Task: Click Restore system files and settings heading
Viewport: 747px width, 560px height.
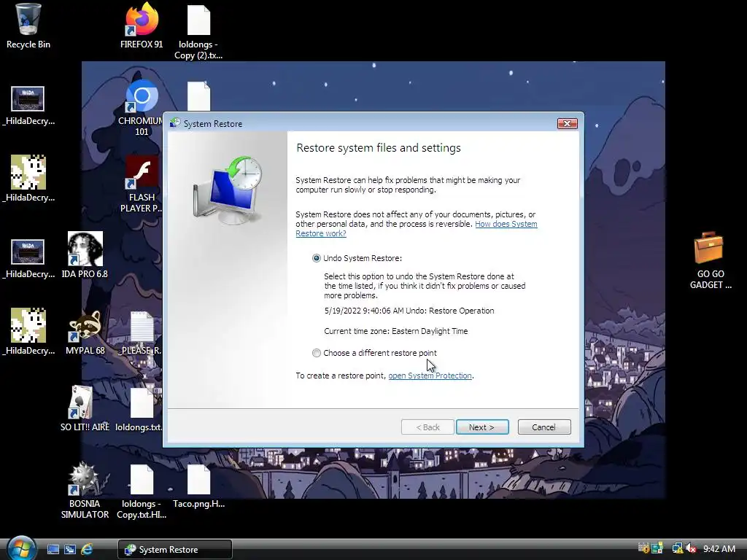Action: tap(379, 148)
